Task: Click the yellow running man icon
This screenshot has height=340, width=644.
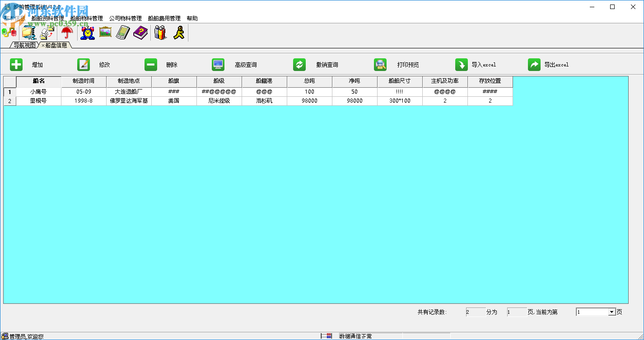Action: coord(179,33)
